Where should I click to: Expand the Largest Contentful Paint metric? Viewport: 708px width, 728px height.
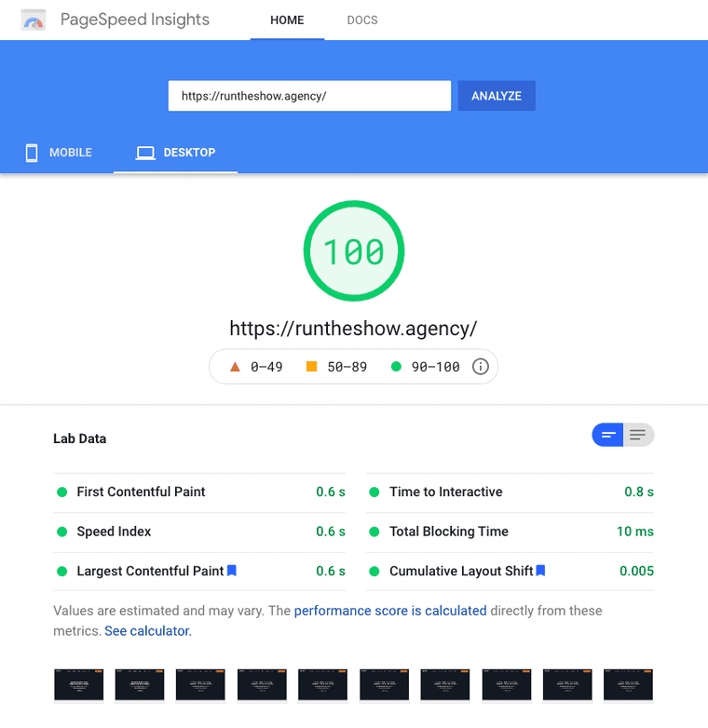[199, 571]
